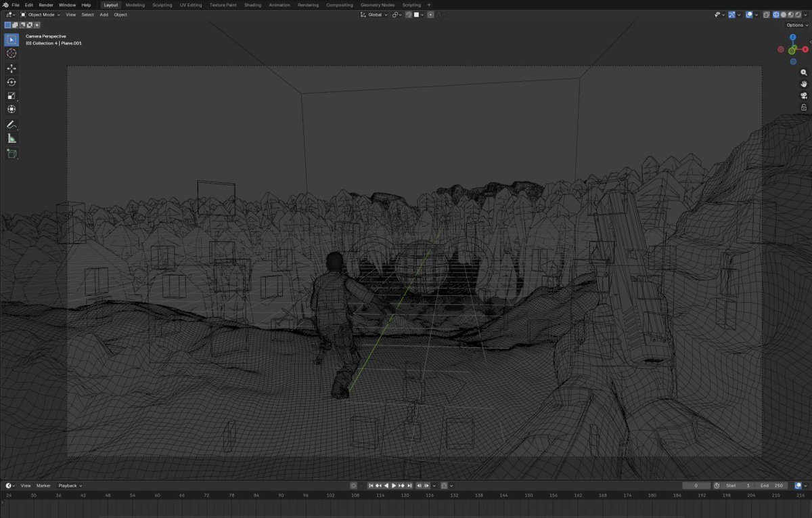This screenshot has height=518, width=812.
Task: Toggle X-ray display
Action: (x=766, y=15)
